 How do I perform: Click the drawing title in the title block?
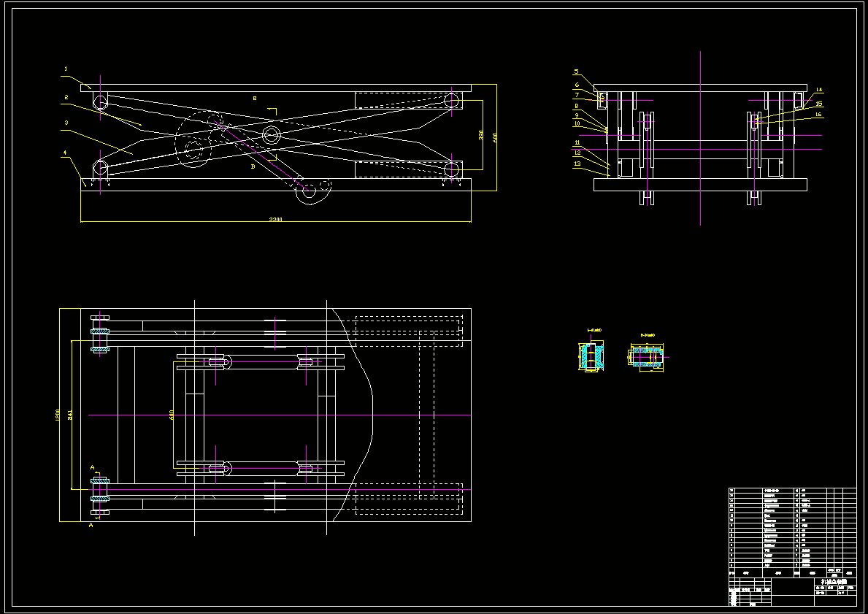(x=834, y=583)
